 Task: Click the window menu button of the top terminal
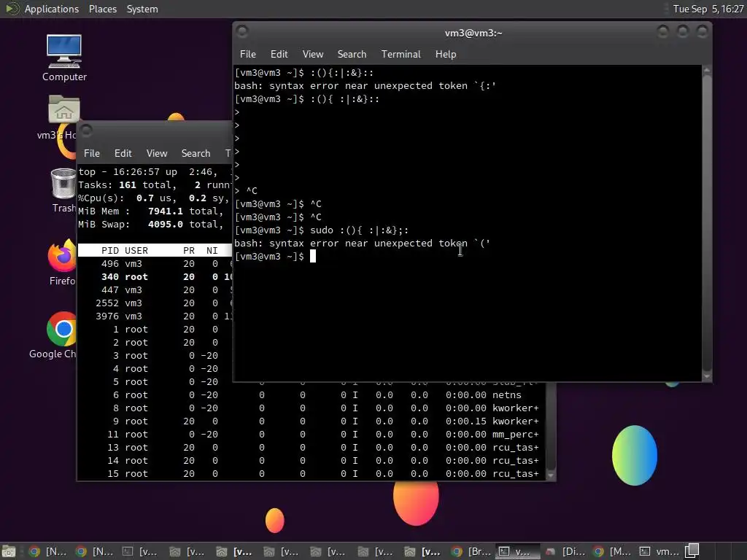coord(86,130)
